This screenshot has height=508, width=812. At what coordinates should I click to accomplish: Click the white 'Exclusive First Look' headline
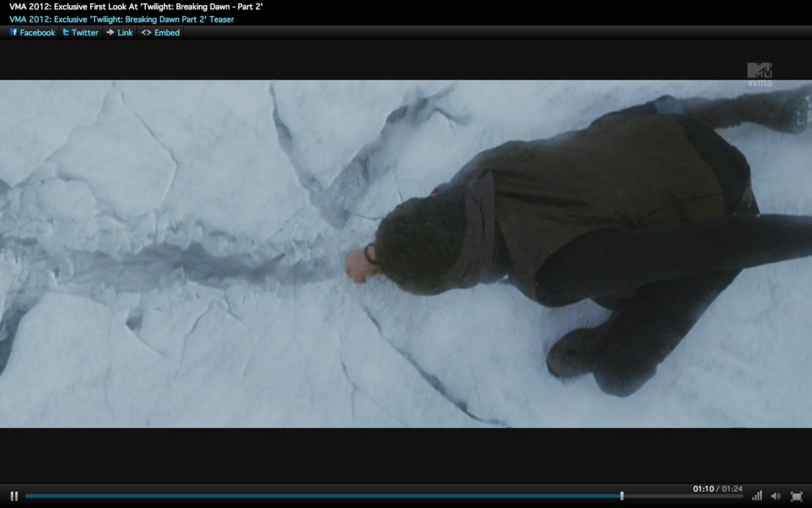coord(136,7)
